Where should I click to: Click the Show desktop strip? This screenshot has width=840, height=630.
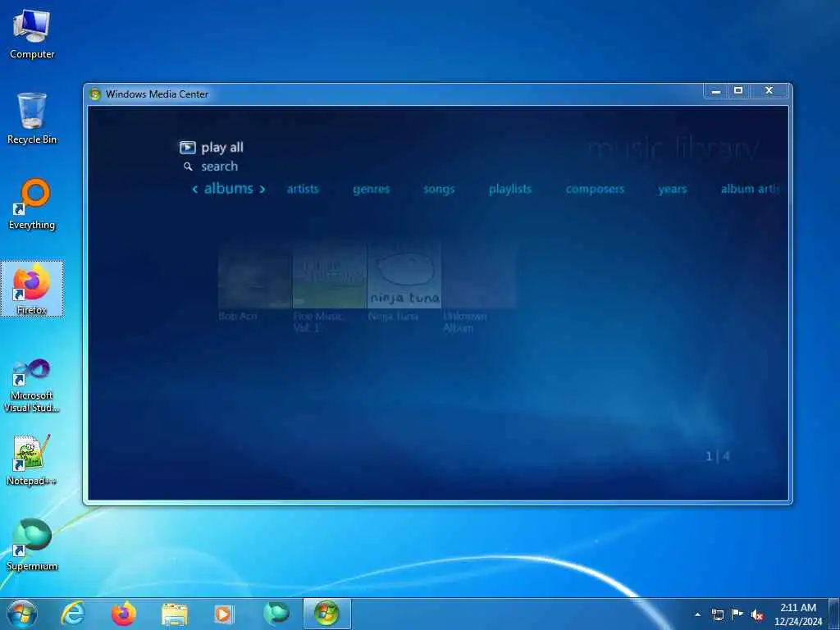tap(834, 614)
